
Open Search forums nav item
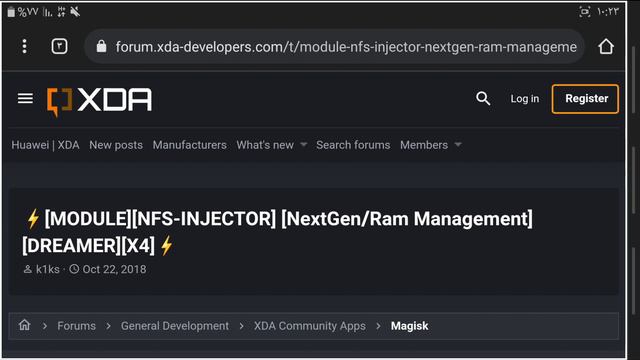(x=353, y=145)
